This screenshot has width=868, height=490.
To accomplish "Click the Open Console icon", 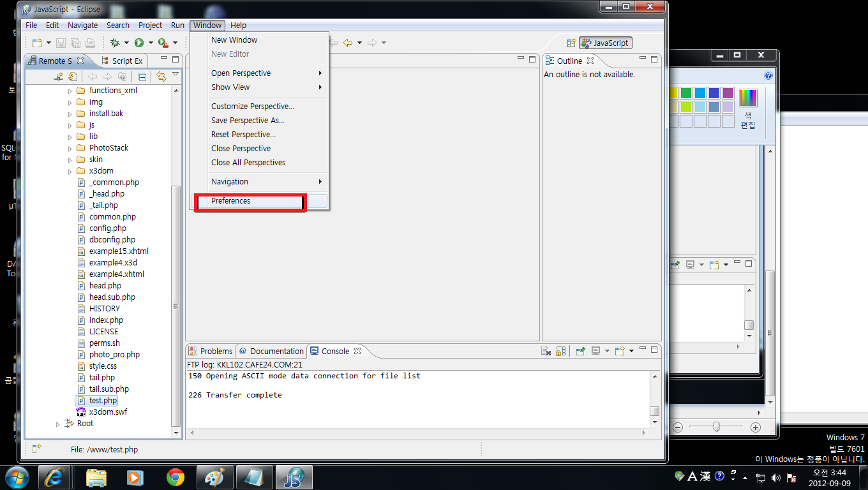I will tap(620, 351).
